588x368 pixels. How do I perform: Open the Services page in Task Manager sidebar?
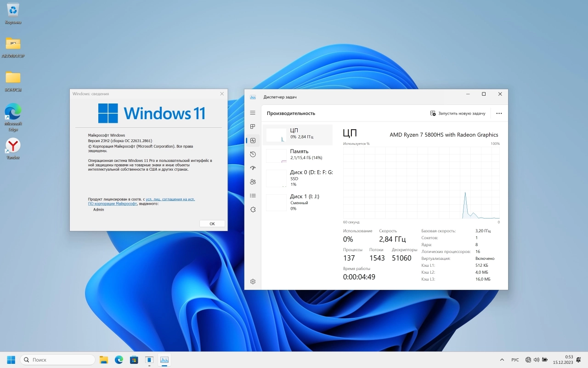(253, 209)
